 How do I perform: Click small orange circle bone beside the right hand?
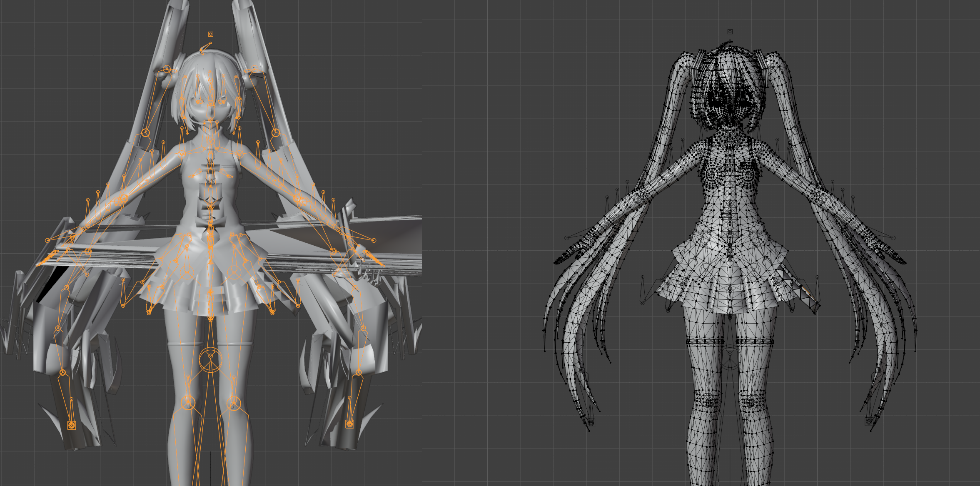pos(374,240)
